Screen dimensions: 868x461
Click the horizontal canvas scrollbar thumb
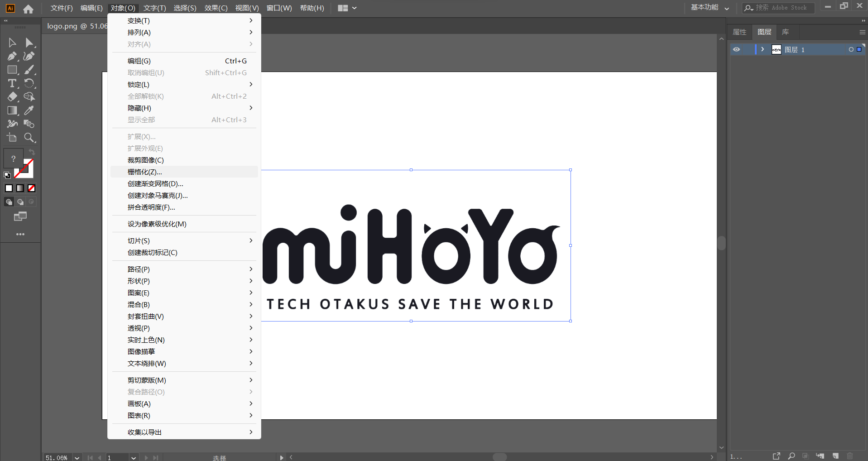pyautogui.click(x=500, y=457)
